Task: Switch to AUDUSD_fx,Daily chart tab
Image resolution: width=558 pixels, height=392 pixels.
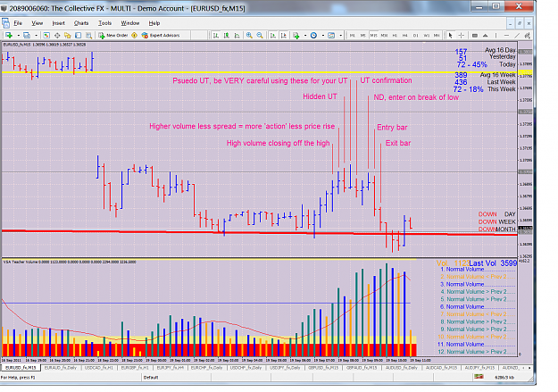Action: [x=402, y=367]
